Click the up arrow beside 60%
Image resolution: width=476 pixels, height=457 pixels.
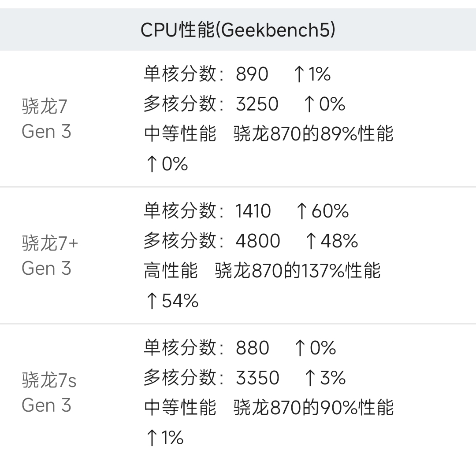(301, 211)
